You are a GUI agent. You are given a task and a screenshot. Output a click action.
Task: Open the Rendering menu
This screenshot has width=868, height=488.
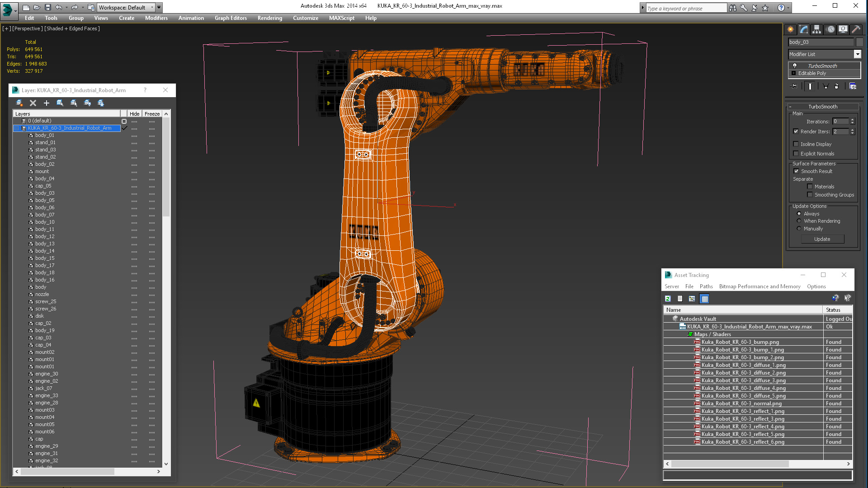270,18
